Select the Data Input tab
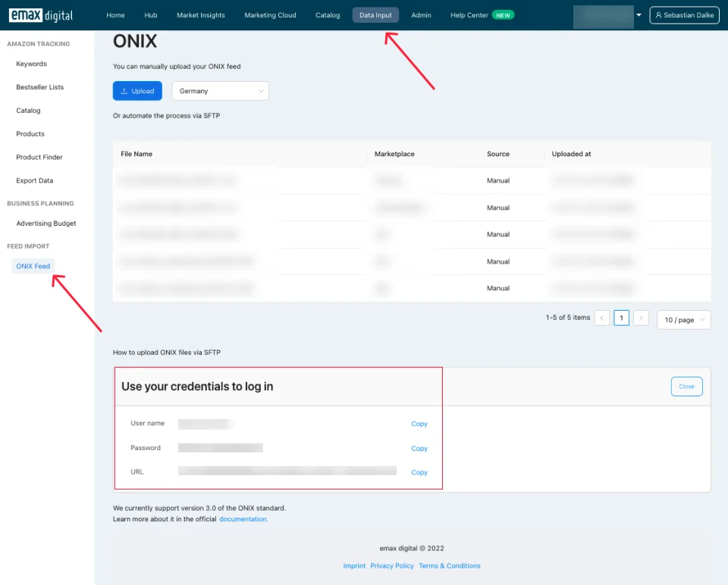The height and width of the screenshot is (585, 728). (x=375, y=15)
